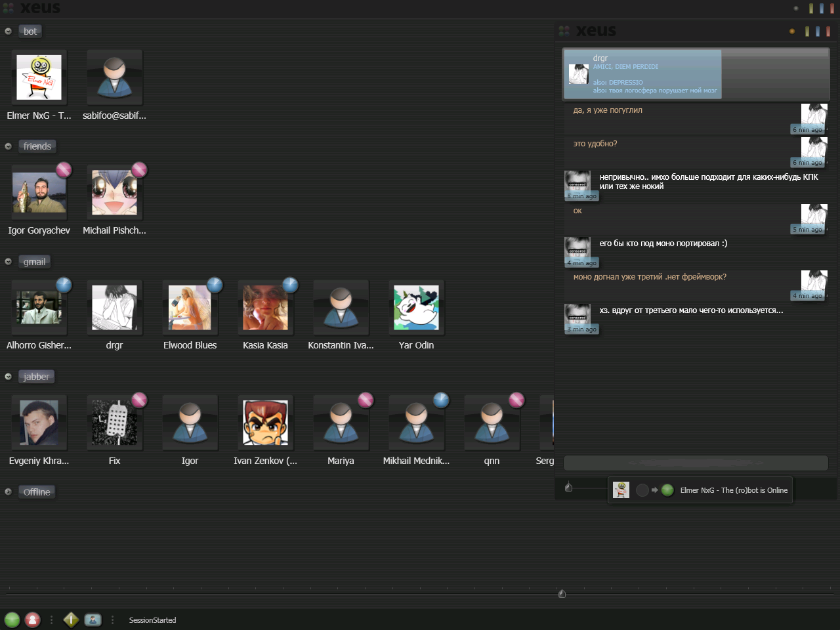
Task: Select the jabber group label
Action: pyautogui.click(x=36, y=377)
